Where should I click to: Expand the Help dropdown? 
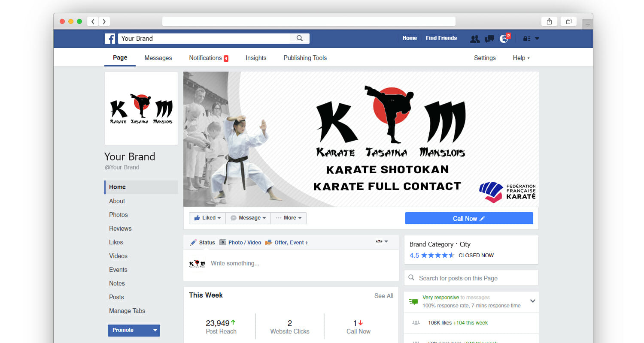tap(521, 58)
